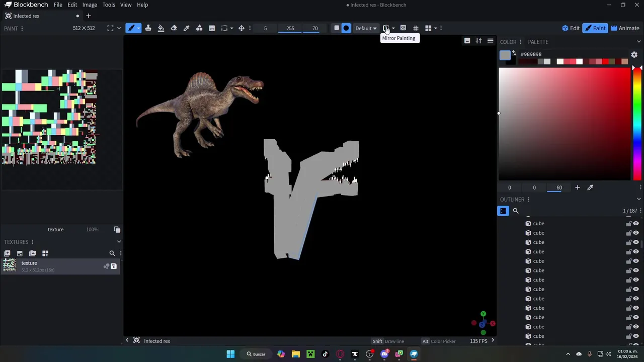This screenshot has height=362, width=644.
Task: Open the Tools menu
Action: point(109,5)
